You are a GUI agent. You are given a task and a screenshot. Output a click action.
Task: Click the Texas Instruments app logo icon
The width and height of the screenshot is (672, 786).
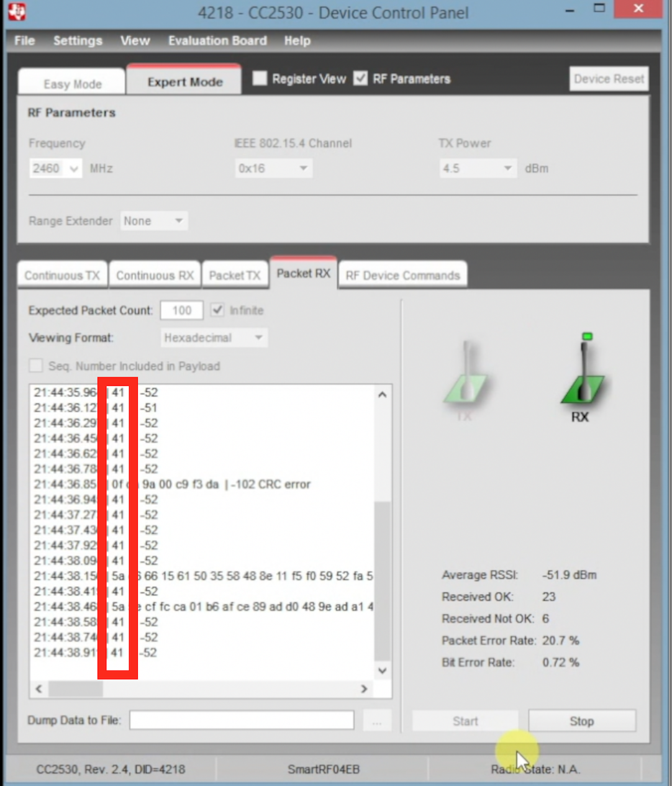click(17, 11)
